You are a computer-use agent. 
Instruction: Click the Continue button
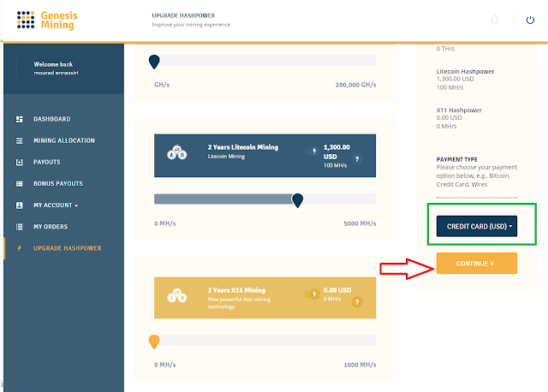click(476, 264)
